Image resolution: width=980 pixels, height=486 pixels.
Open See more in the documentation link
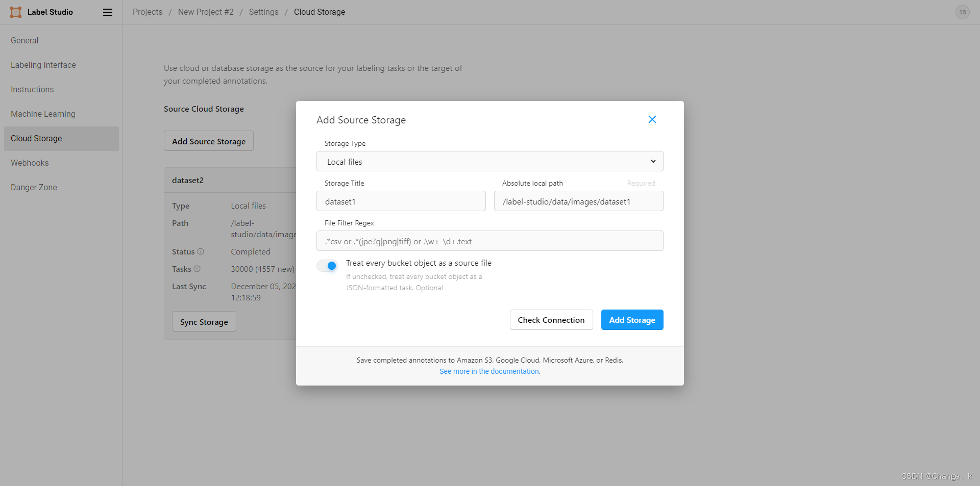pyautogui.click(x=489, y=371)
